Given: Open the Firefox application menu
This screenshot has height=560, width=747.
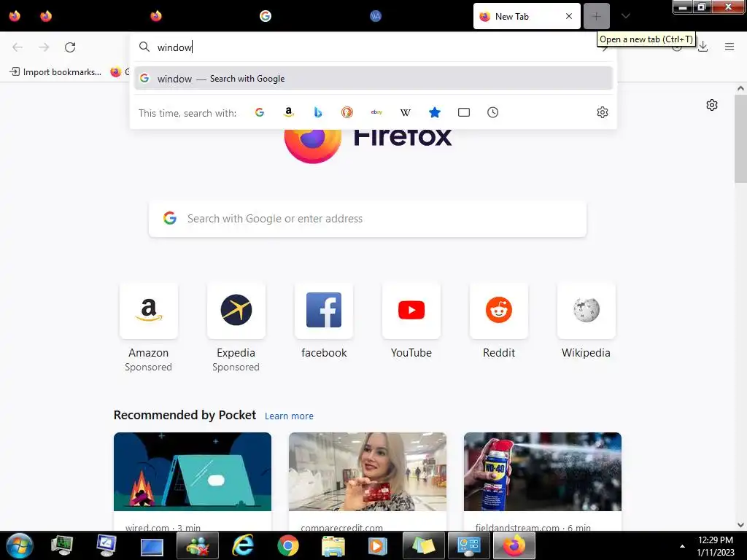Looking at the screenshot, I should (x=729, y=47).
